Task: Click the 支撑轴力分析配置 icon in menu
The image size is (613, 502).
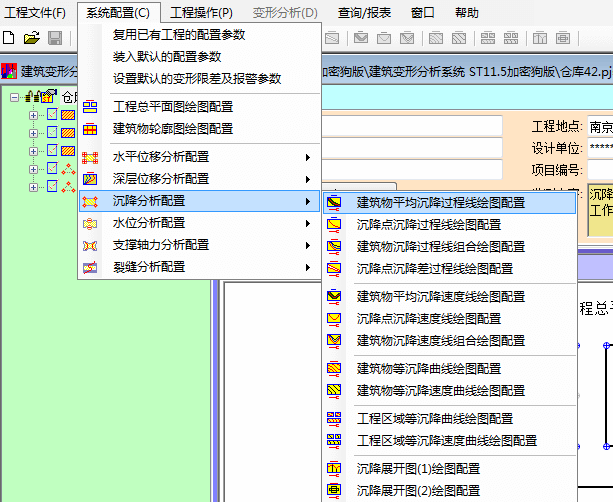Action: 91,245
